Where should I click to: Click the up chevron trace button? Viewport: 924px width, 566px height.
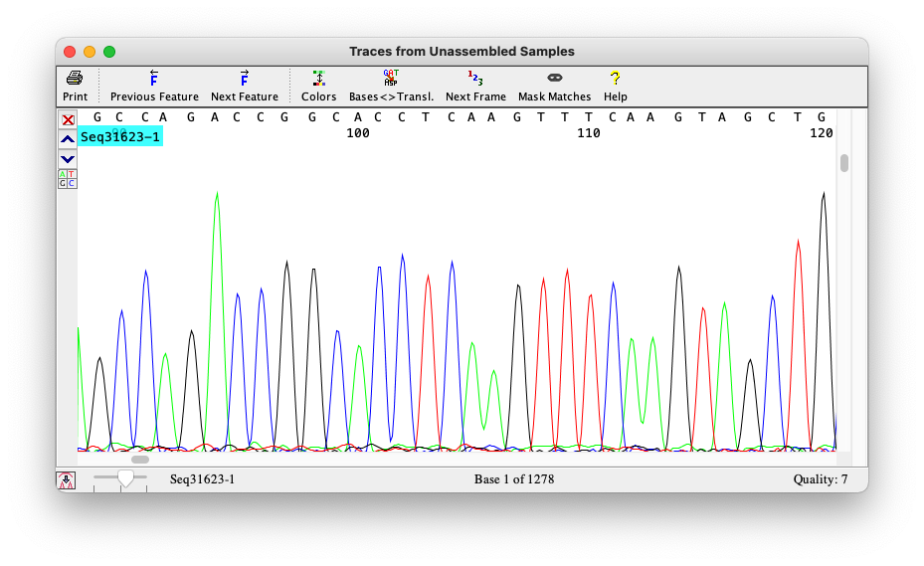pos(68,139)
